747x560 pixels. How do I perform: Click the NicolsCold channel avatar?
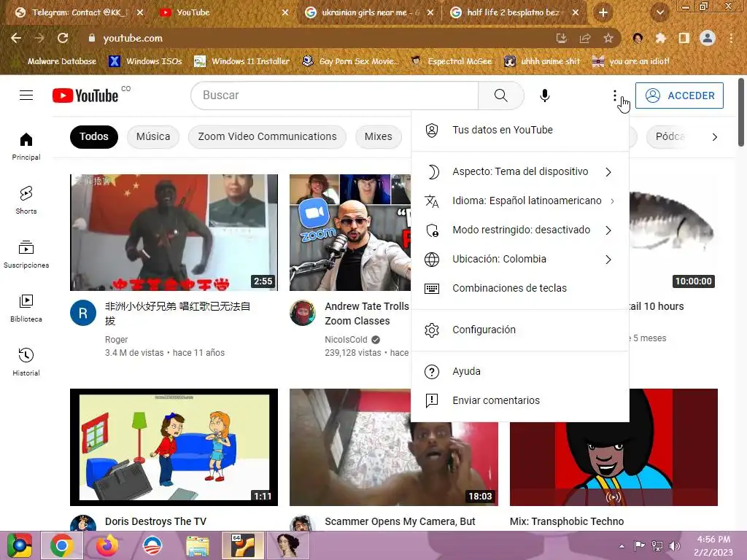[303, 313]
